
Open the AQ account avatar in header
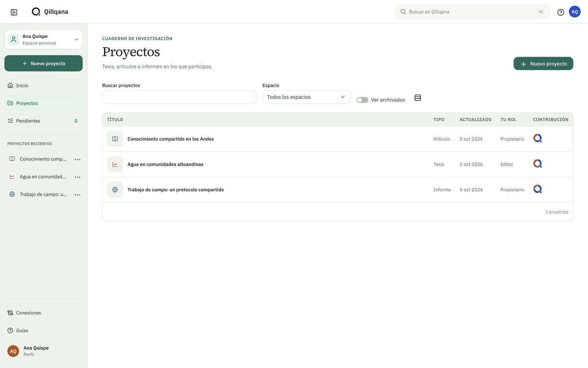pyautogui.click(x=574, y=12)
